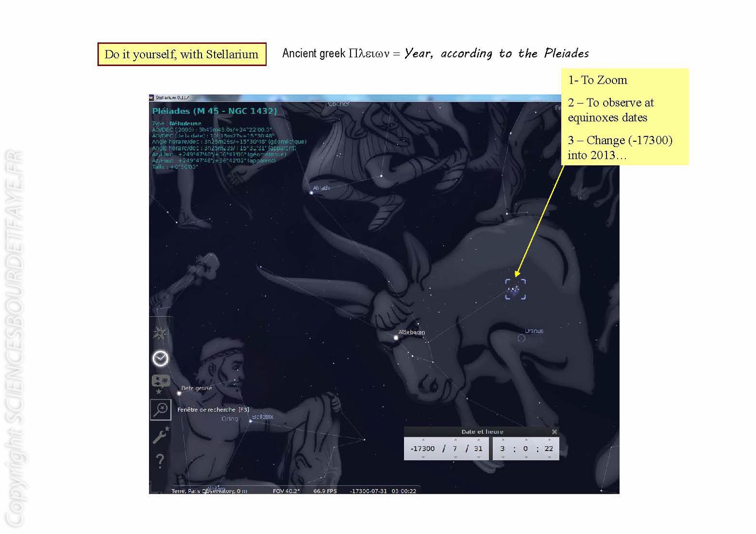Click the 'Taille' info line

(x=175, y=167)
